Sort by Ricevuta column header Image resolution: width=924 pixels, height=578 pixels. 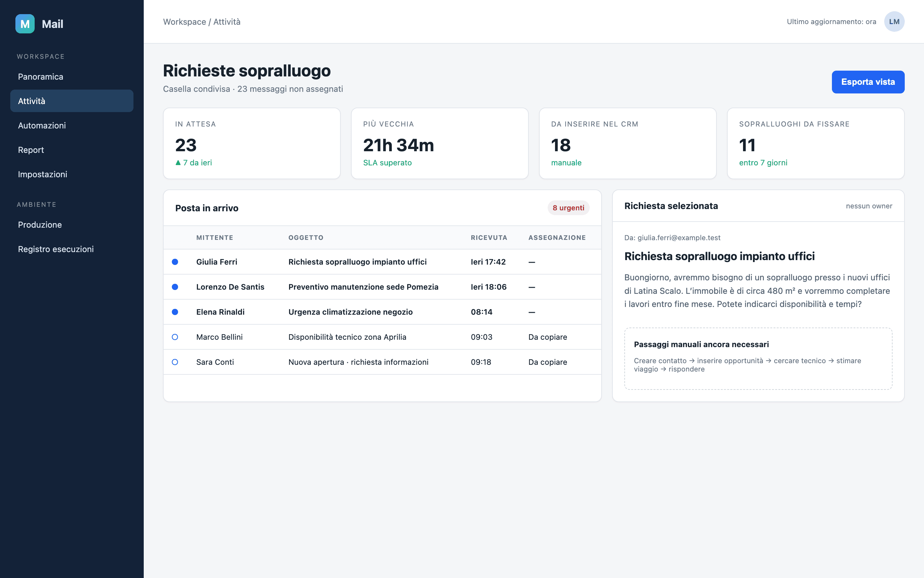(x=489, y=238)
